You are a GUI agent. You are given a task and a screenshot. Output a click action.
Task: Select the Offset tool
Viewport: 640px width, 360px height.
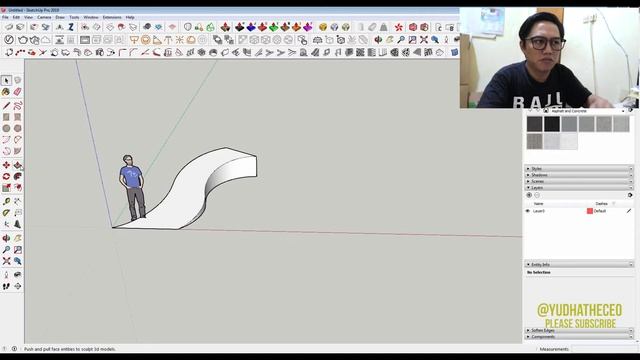(18, 188)
